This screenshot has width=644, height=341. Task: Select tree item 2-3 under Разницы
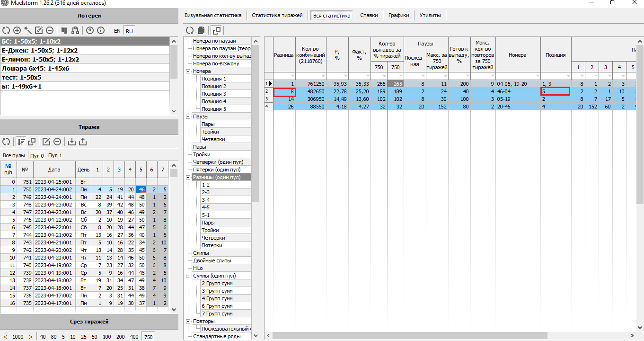[206, 192]
